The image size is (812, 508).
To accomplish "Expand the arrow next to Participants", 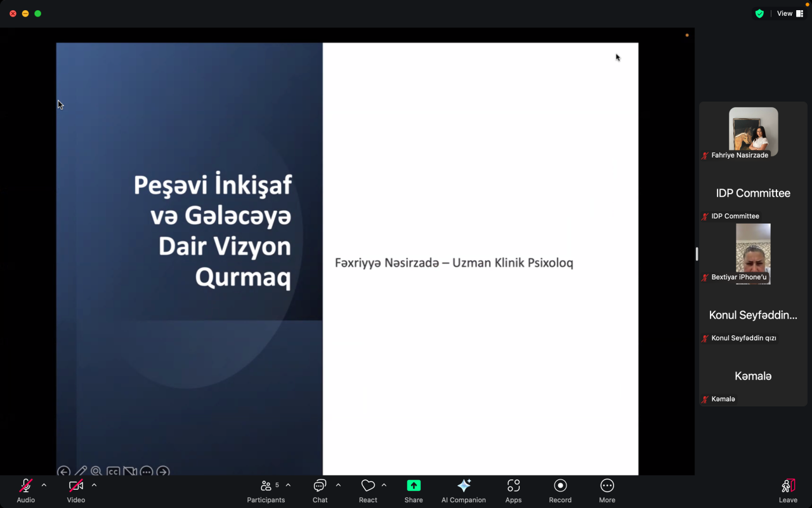I will pyautogui.click(x=288, y=485).
